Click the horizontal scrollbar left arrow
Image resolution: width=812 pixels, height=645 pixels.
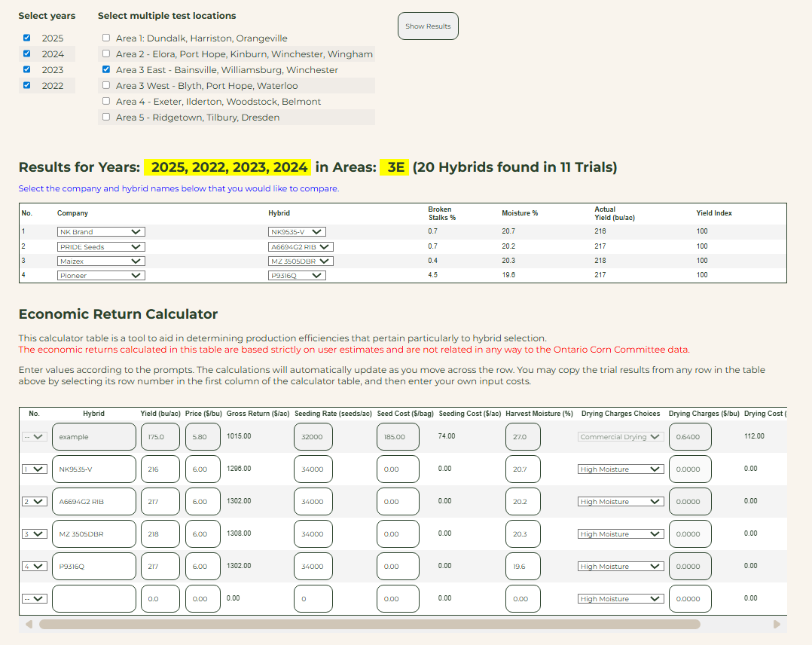pyautogui.click(x=29, y=625)
